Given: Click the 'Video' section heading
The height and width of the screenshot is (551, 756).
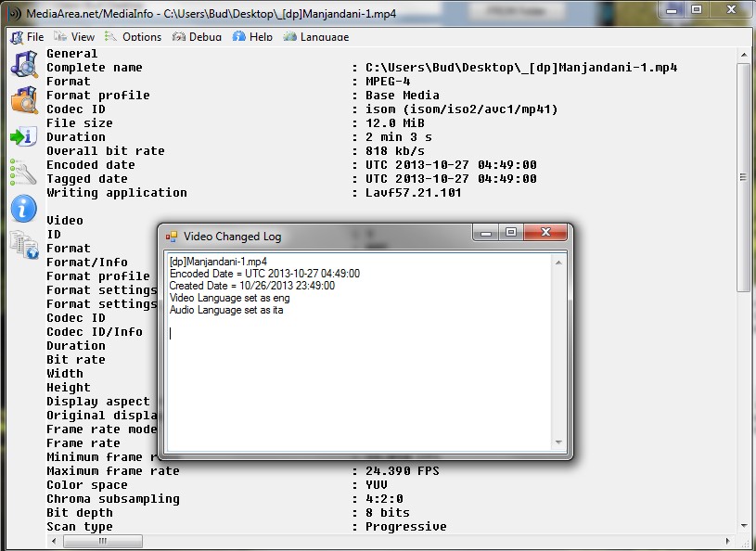Looking at the screenshot, I should pos(65,221).
